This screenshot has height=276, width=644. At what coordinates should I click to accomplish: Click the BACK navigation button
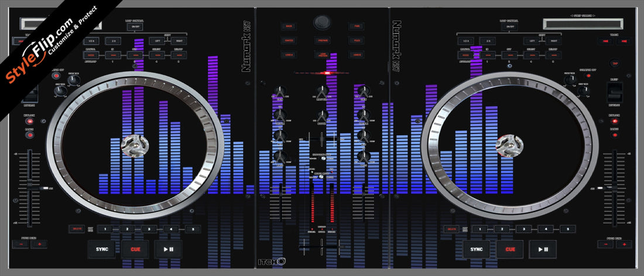tap(289, 26)
